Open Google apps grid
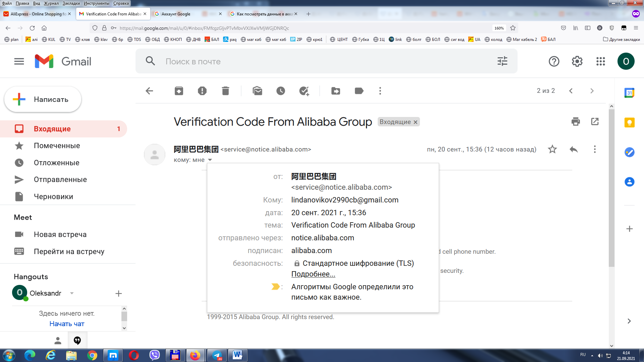This screenshot has height=362, width=644. click(600, 61)
